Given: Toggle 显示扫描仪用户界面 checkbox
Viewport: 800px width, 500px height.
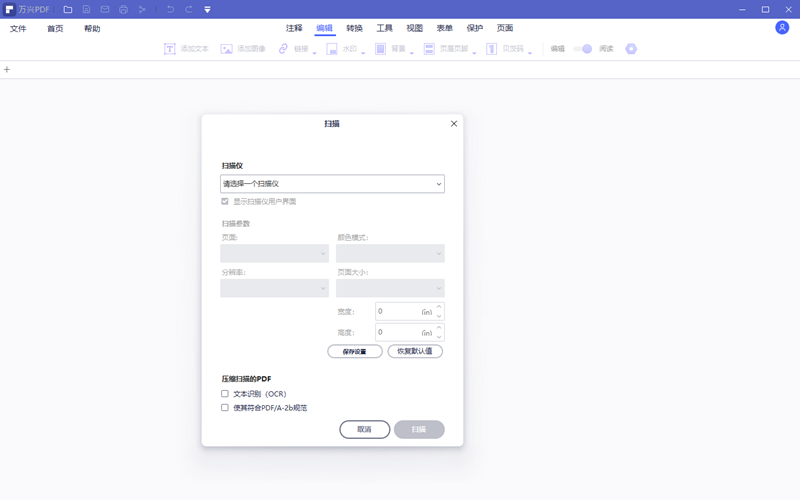Looking at the screenshot, I should coord(225,201).
